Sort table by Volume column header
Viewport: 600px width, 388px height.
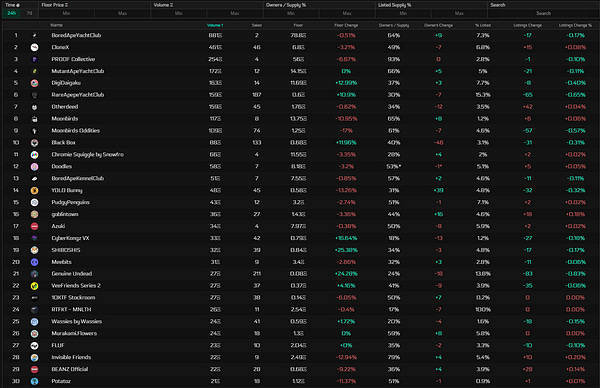click(215, 25)
